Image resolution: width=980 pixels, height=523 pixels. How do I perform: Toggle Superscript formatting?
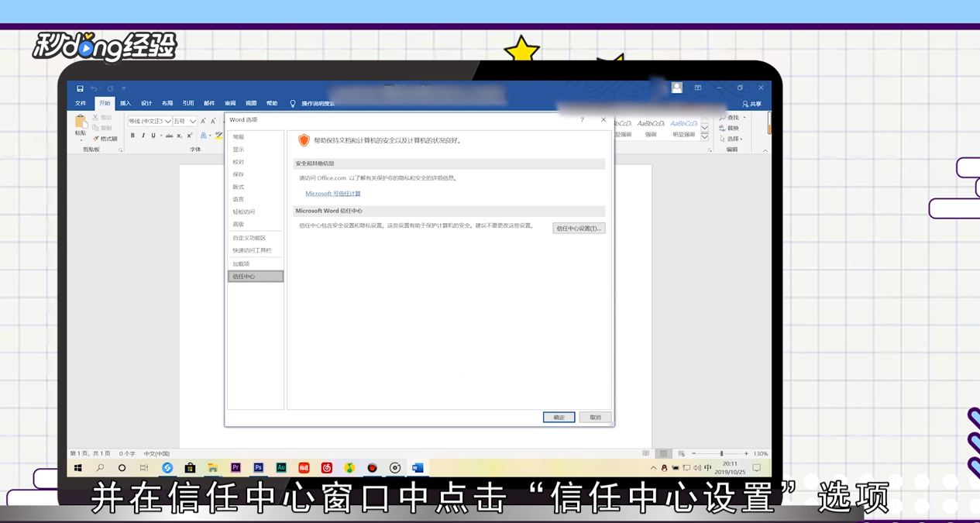[189, 136]
